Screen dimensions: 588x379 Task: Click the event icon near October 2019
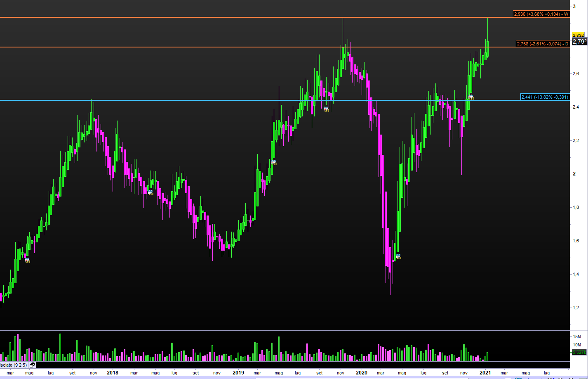tap(326, 109)
